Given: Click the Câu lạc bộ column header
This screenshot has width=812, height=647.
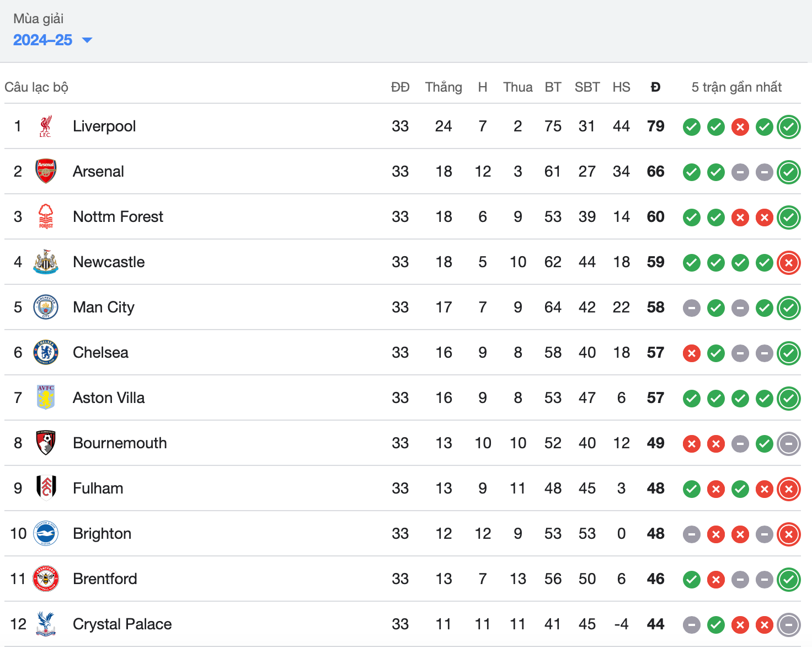Looking at the screenshot, I should point(36,87).
